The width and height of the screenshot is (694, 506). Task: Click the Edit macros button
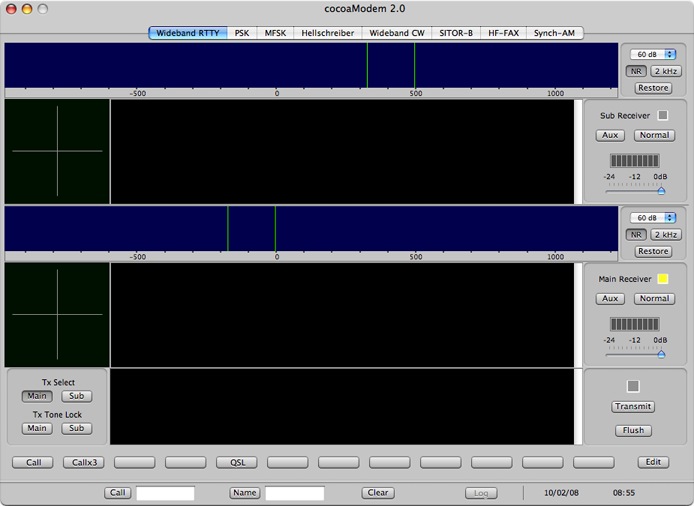tap(653, 462)
